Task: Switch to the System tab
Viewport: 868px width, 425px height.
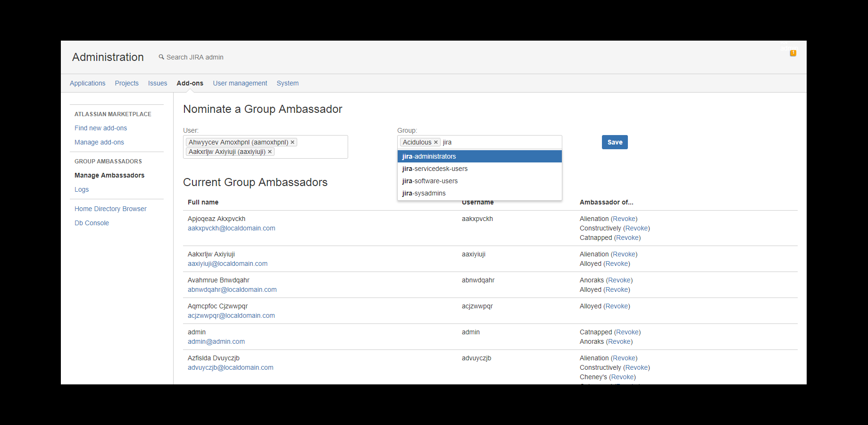Action: 287,83
